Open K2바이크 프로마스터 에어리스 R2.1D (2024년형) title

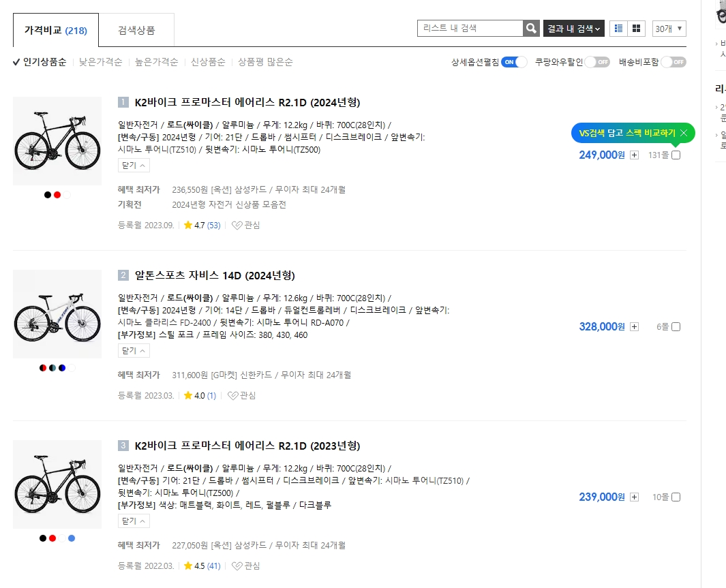coord(247,102)
